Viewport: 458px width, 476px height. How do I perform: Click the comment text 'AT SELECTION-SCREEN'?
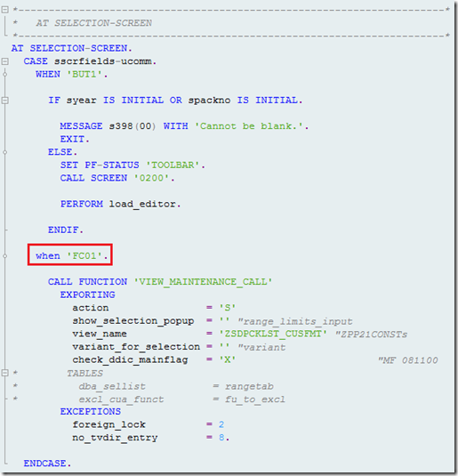pyautogui.click(x=93, y=23)
